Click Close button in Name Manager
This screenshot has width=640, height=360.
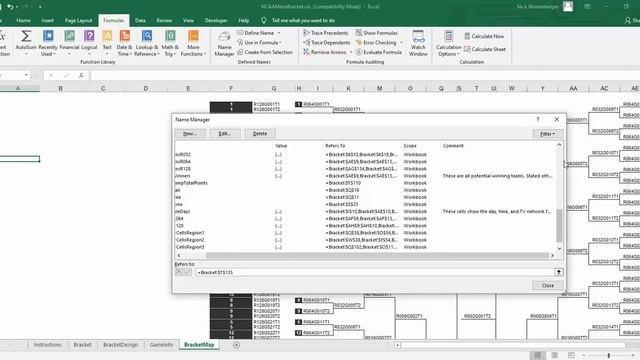(x=548, y=285)
